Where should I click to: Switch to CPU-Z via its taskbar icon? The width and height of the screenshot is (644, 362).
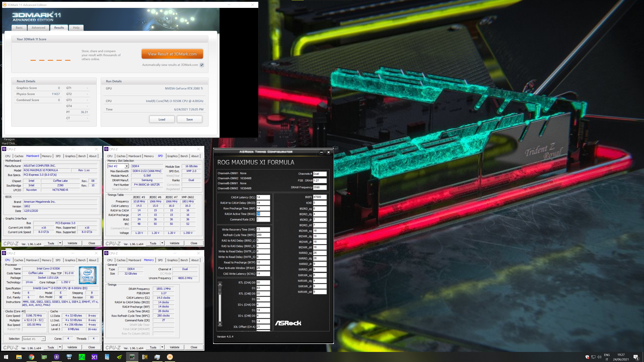coord(57,357)
